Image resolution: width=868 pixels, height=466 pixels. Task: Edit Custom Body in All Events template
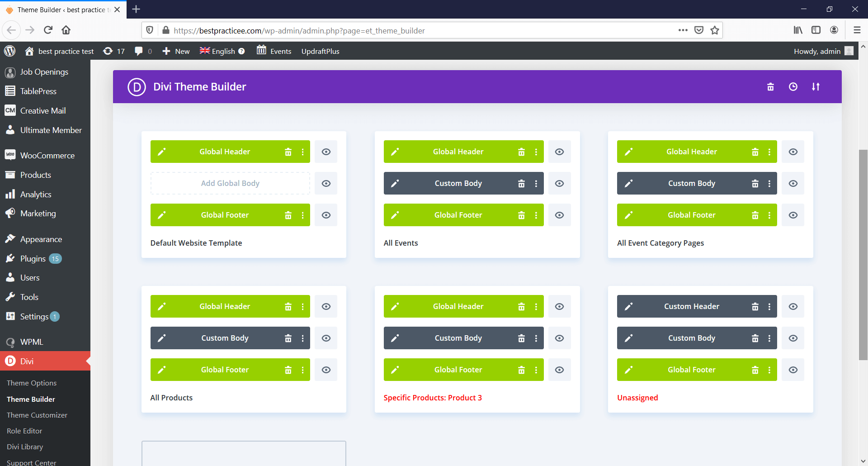pyautogui.click(x=395, y=184)
